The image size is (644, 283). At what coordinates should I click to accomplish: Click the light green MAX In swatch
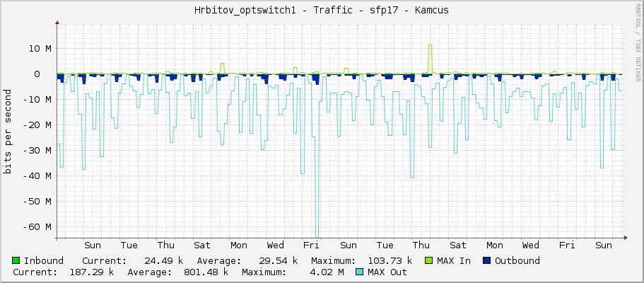point(429,260)
